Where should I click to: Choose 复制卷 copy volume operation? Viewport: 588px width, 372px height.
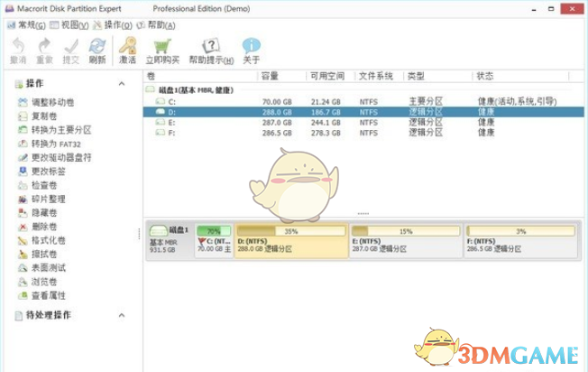point(44,116)
